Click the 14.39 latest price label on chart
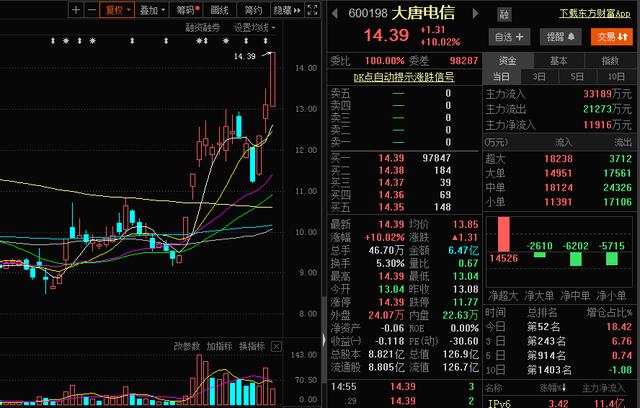This screenshot has width=640, height=408. coord(245,56)
